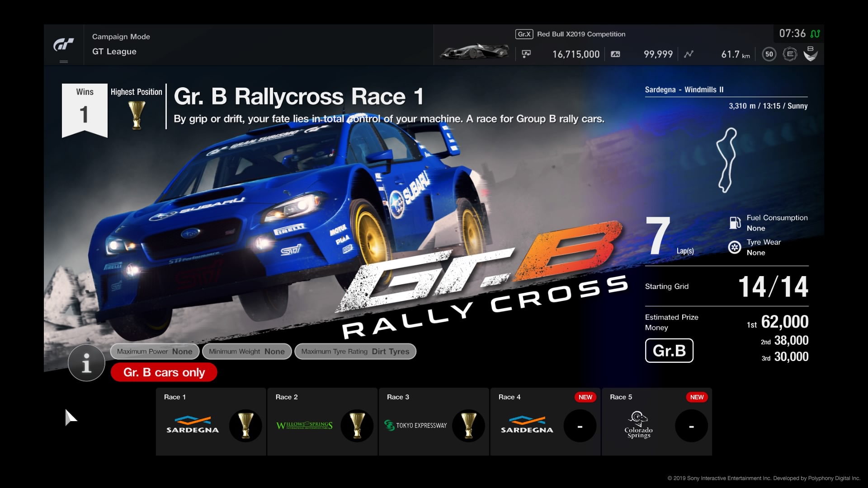Viewport: 868px width, 488px height.
Task: Click the '3,310 m / 13:15 / Sunny' text
Action: (768, 106)
